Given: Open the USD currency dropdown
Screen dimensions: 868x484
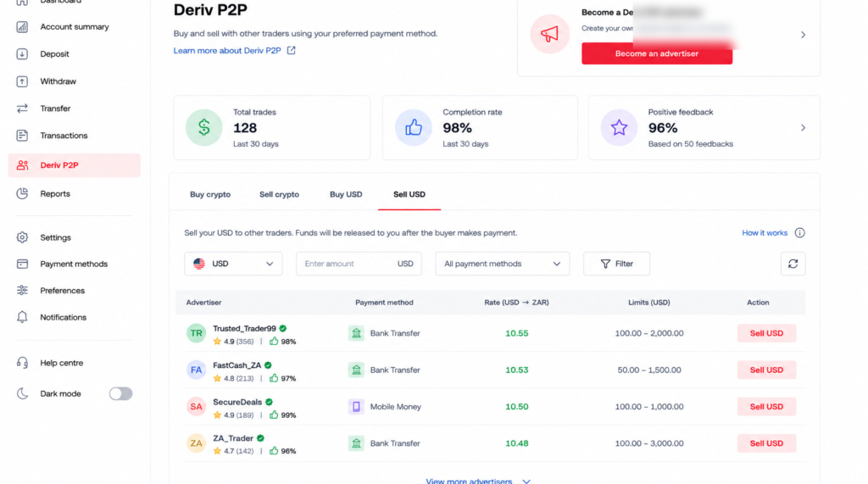Looking at the screenshot, I should coord(234,264).
